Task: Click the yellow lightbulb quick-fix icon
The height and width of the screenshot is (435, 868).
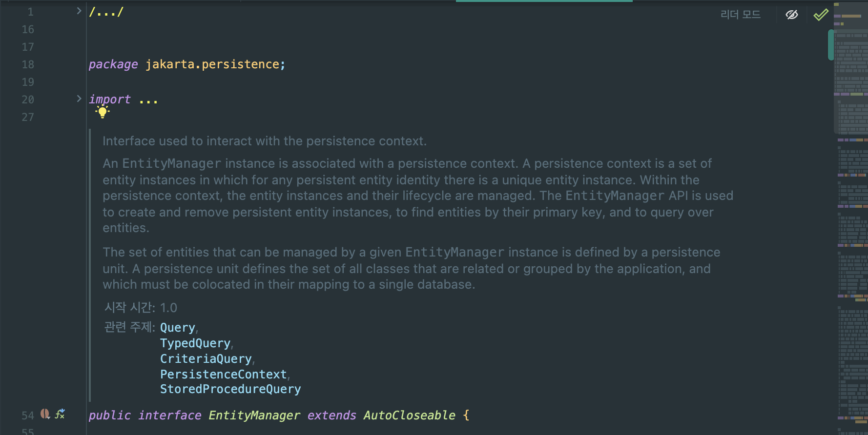Action: [103, 112]
